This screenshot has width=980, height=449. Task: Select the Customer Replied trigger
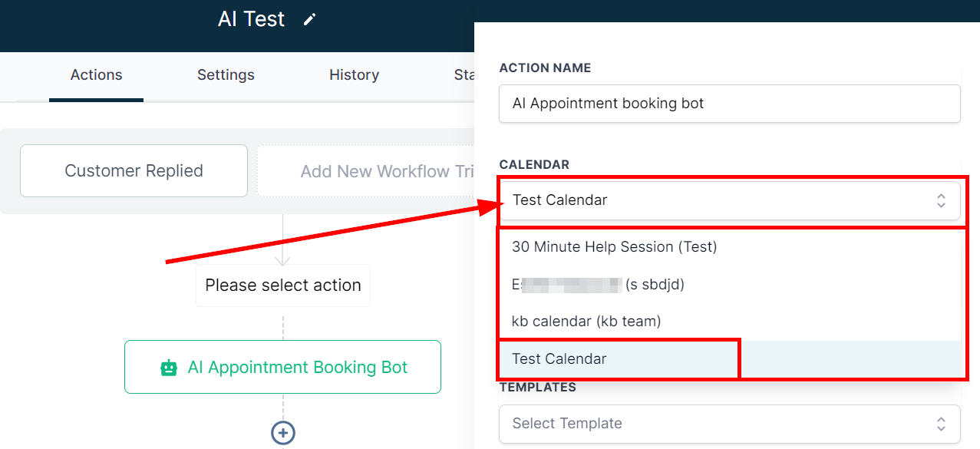[x=134, y=171]
